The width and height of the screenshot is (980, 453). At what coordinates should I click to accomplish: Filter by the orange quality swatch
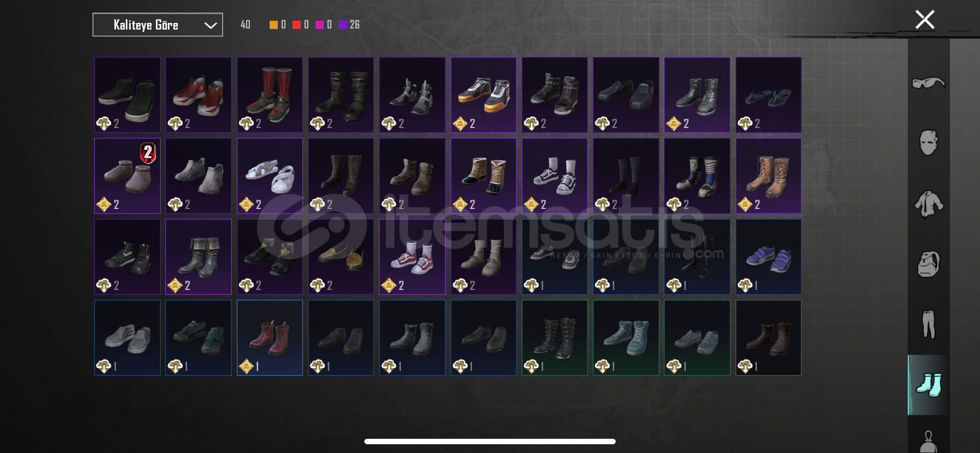point(273,25)
